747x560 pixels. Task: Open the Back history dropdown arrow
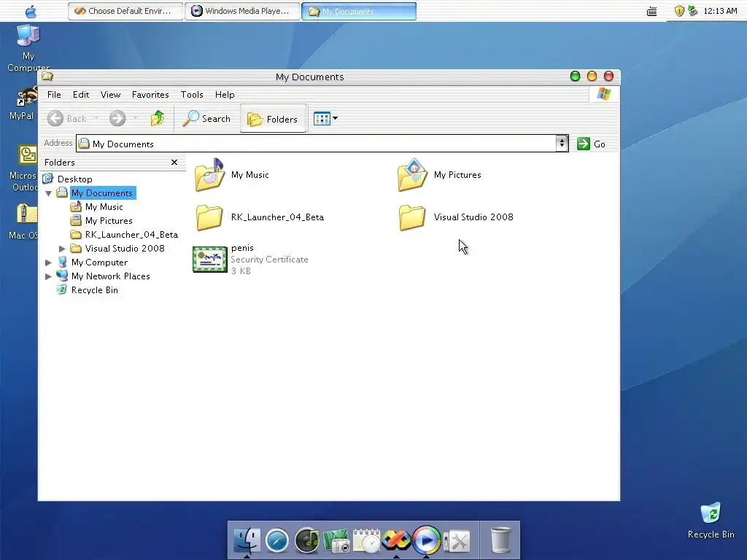tap(96, 118)
